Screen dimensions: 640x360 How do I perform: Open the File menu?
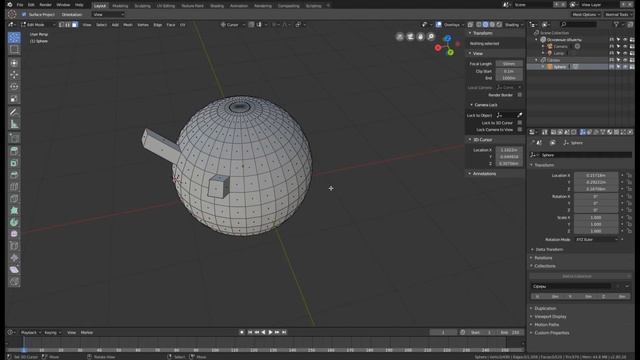[x=20, y=5]
